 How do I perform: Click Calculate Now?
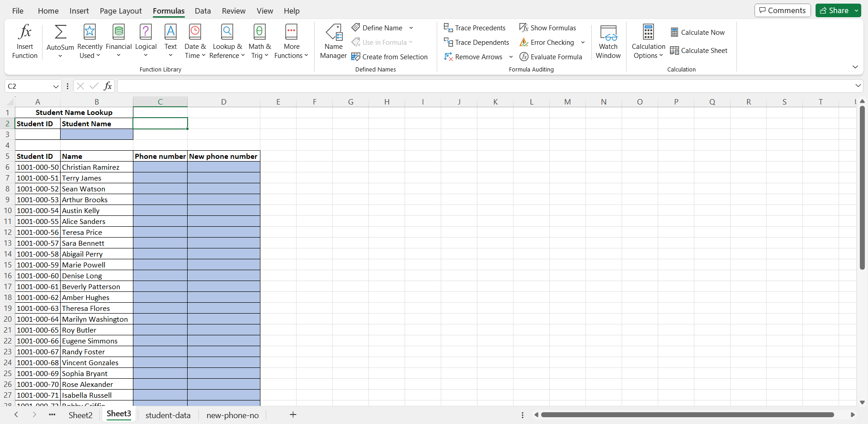(698, 32)
